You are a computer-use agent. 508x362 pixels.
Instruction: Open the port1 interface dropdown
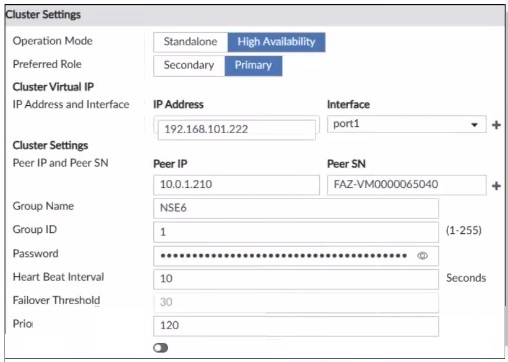point(406,124)
